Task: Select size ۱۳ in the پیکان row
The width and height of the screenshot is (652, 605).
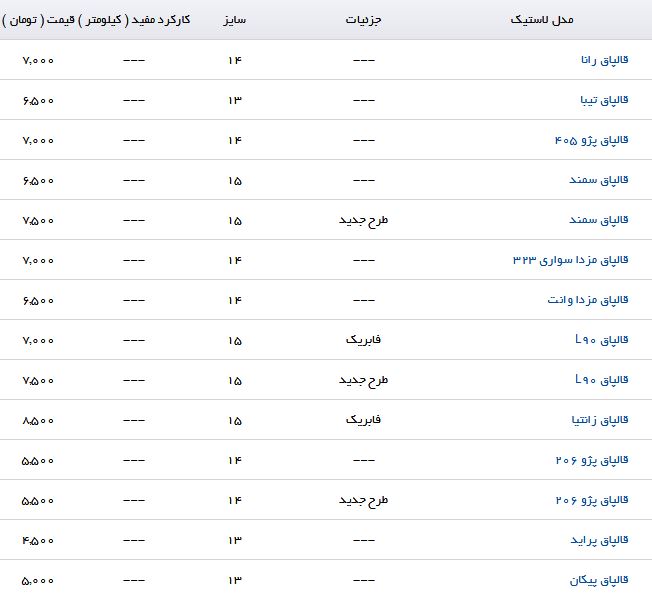Action: point(235,580)
